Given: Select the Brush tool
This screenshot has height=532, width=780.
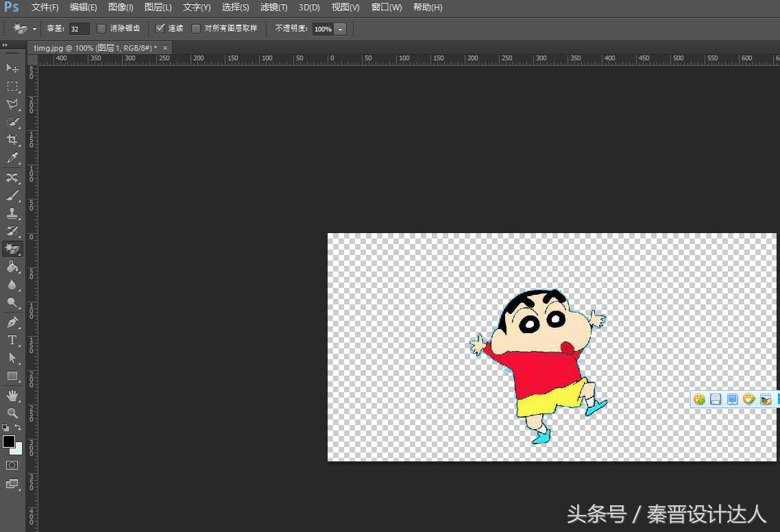Looking at the screenshot, I should [x=12, y=195].
